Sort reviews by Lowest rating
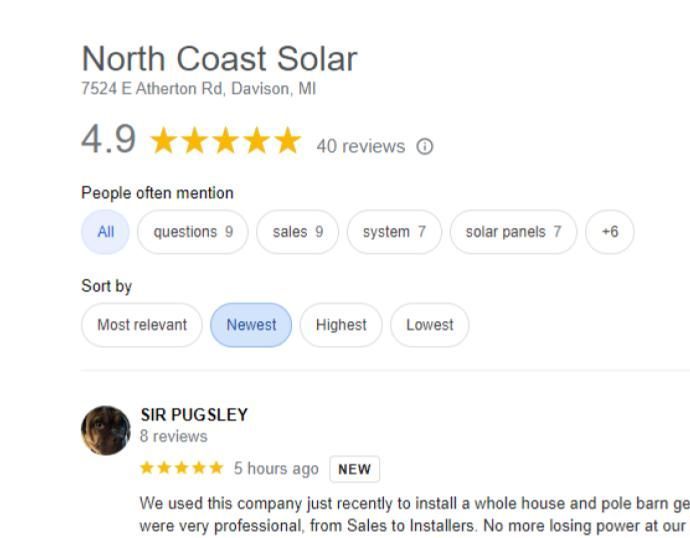This screenshot has height=538, width=690. coord(430,325)
